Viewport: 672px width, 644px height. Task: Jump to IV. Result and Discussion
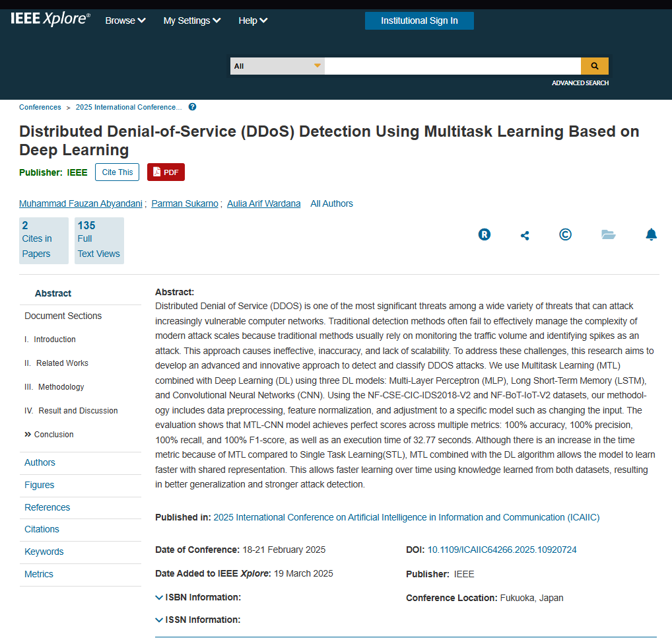point(71,411)
